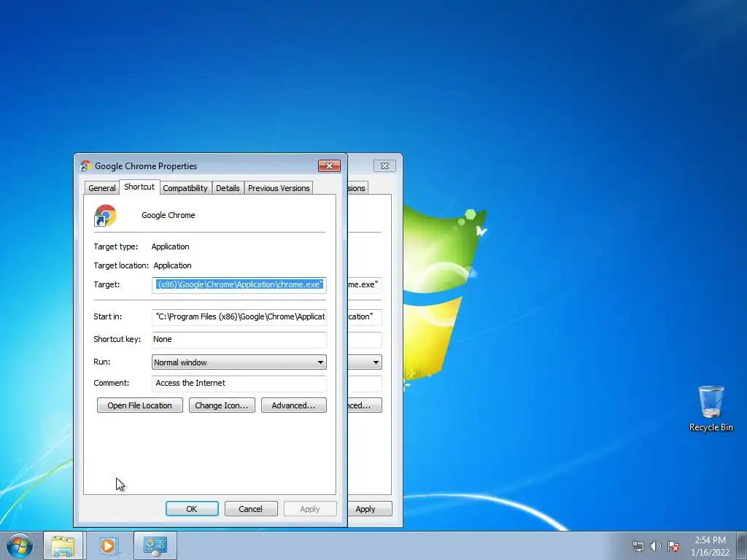Click Open File Location button

[x=139, y=405]
